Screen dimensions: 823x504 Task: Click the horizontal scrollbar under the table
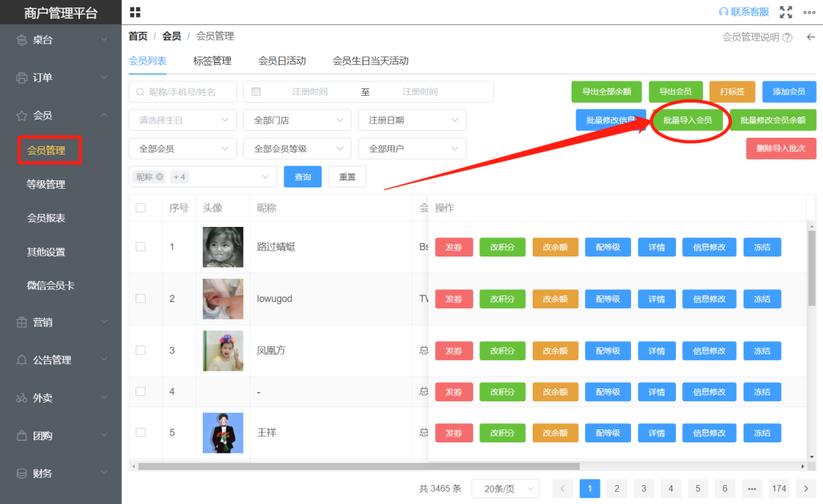[359, 466]
